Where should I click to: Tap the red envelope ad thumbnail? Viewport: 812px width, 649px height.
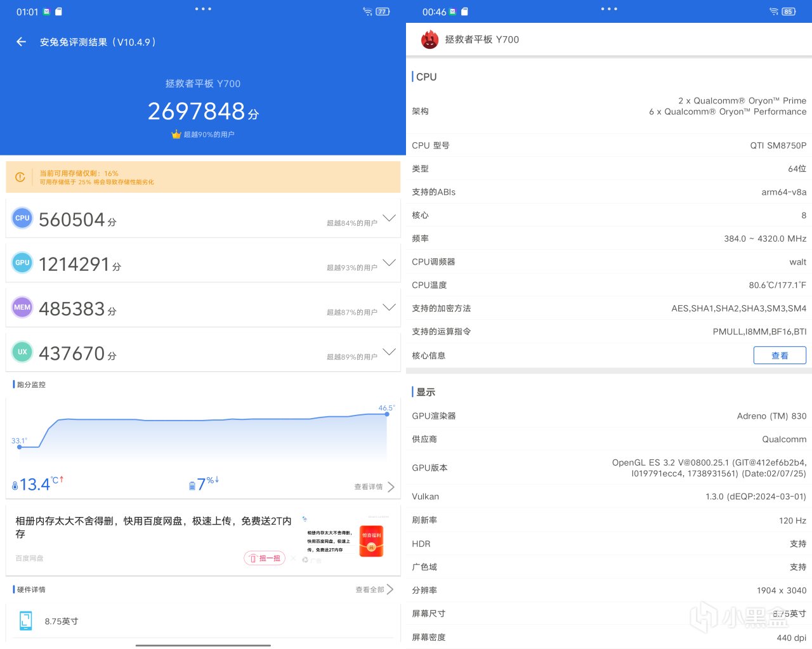tap(371, 541)
